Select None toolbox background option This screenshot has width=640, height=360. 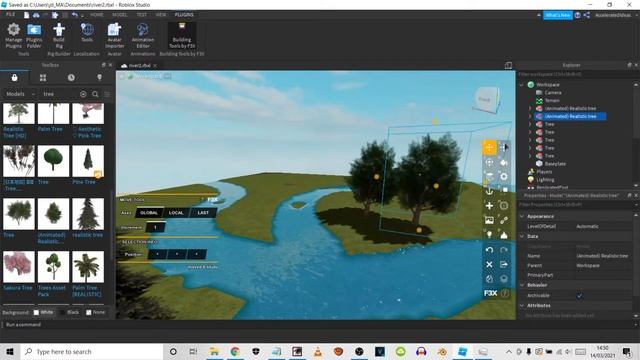96,312
